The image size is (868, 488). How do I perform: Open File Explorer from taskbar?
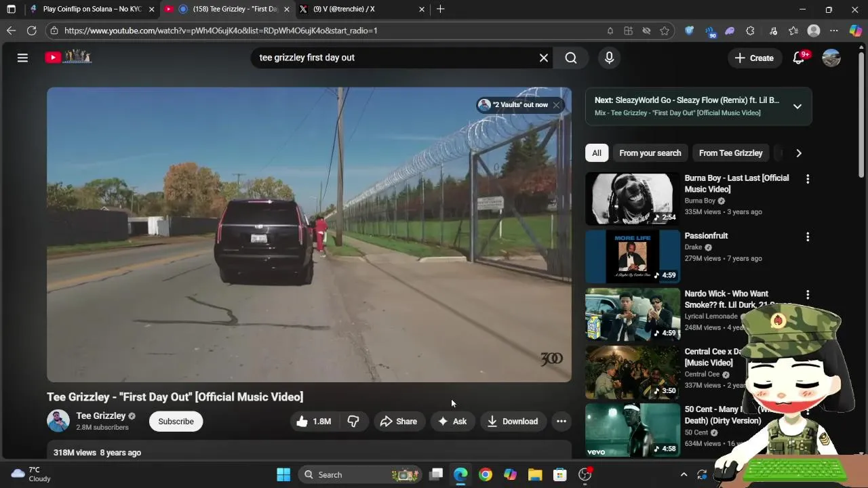pyautogui.click(x=535, y=474)
